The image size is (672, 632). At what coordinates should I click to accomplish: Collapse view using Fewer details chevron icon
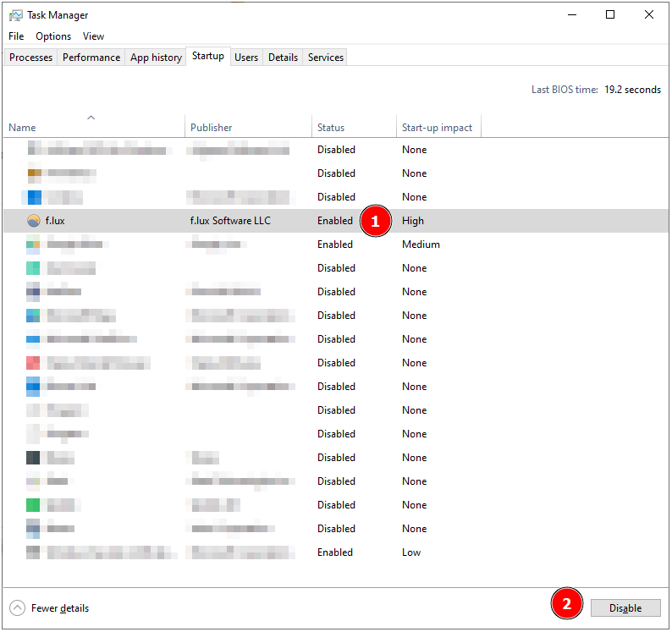pos(17,608)
